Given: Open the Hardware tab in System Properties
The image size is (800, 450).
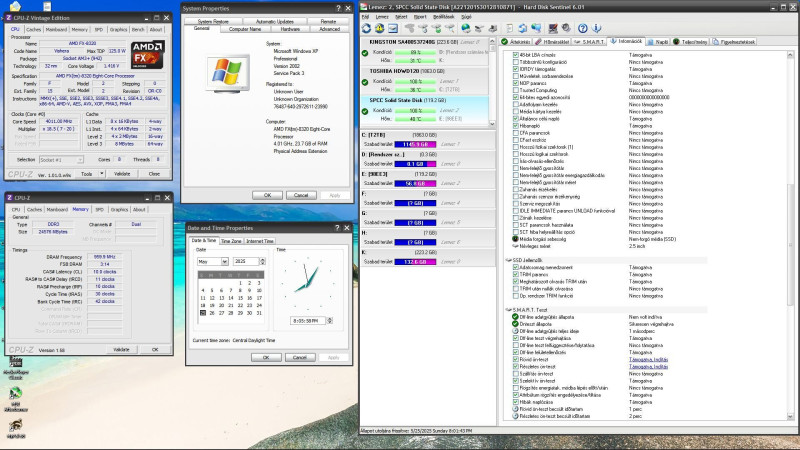Looking at the screenshot, I should point(290,29).
